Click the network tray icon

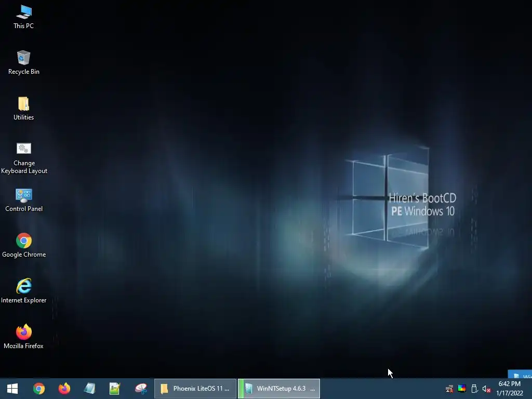pos(449,389)
